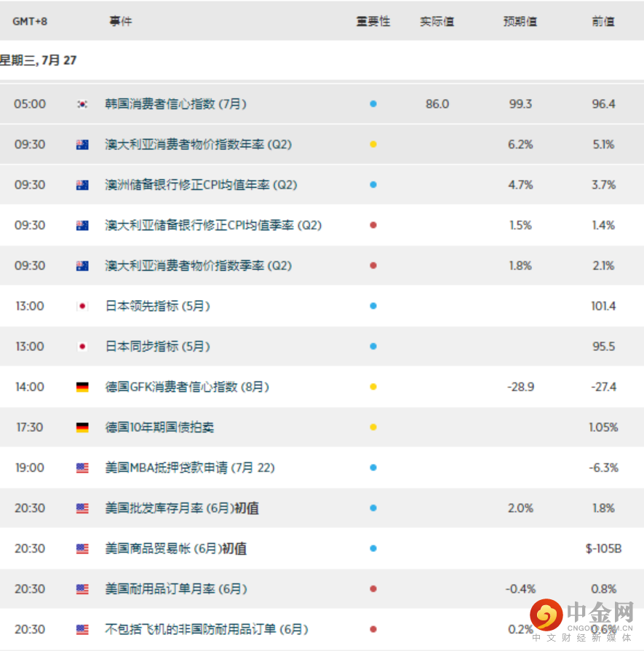Click the South Korea flag icon

click(82, 104)
